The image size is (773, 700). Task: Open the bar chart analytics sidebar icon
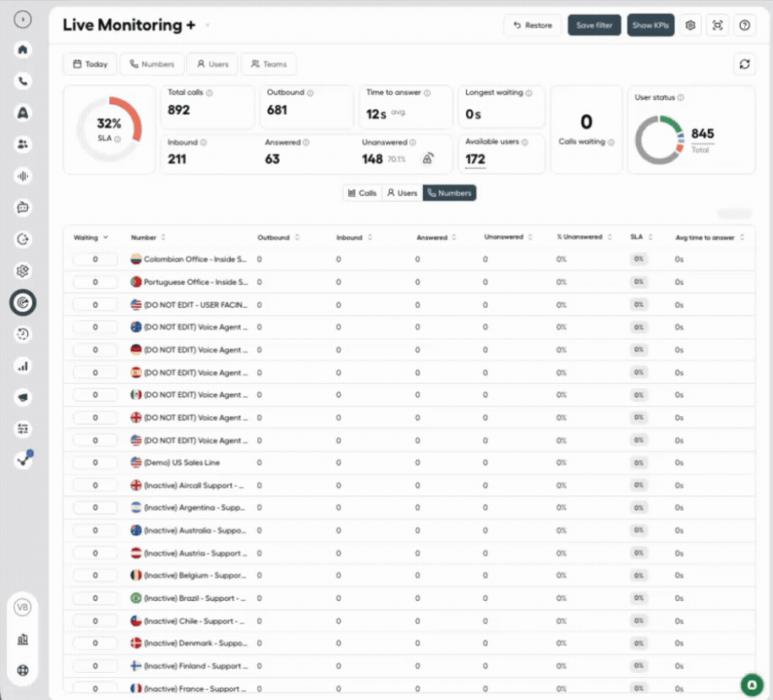(x=23, y=366)
